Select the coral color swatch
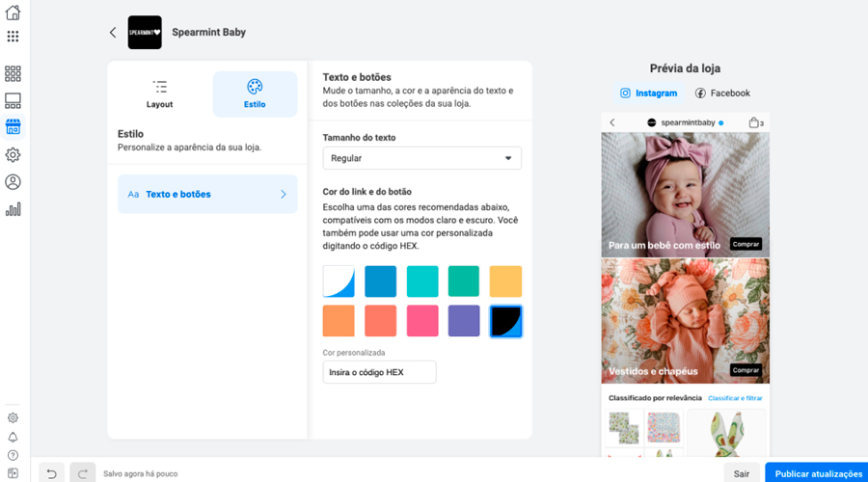 click(x=380, y=320)
